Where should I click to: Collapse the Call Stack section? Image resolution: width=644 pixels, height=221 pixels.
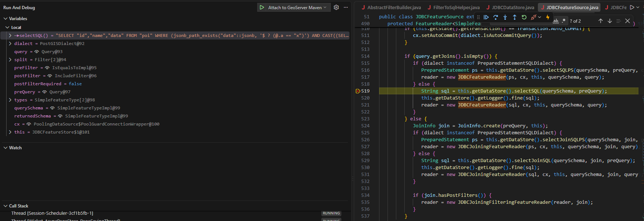coord(5,206)
